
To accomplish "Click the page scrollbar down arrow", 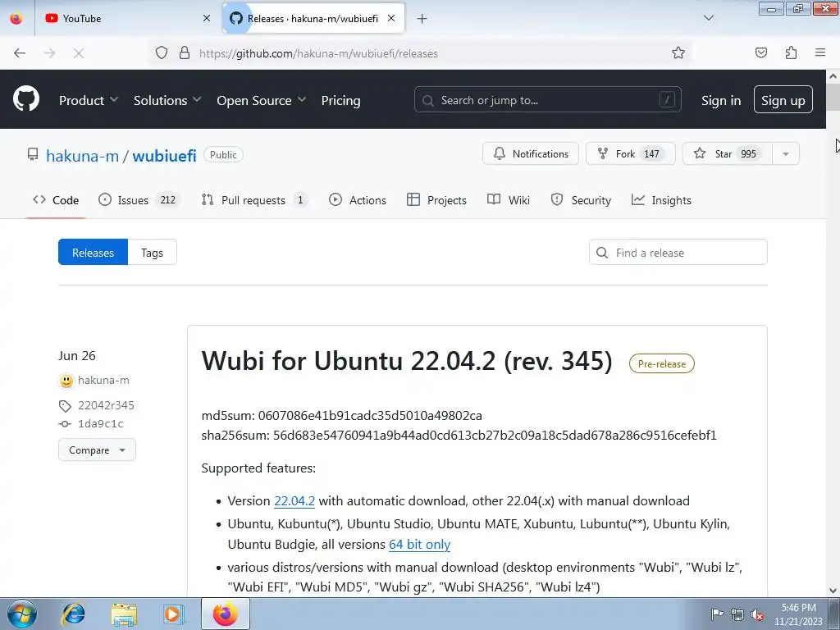I will [x=833, y=591].
